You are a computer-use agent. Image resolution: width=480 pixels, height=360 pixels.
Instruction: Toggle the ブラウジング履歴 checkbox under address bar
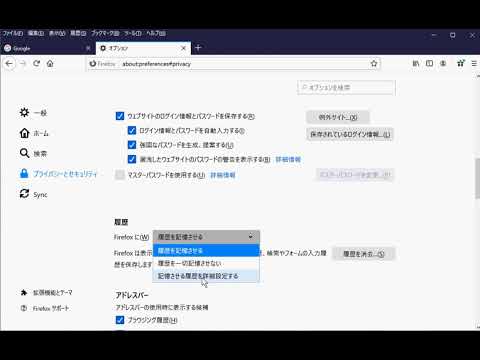tap(120, 320)
